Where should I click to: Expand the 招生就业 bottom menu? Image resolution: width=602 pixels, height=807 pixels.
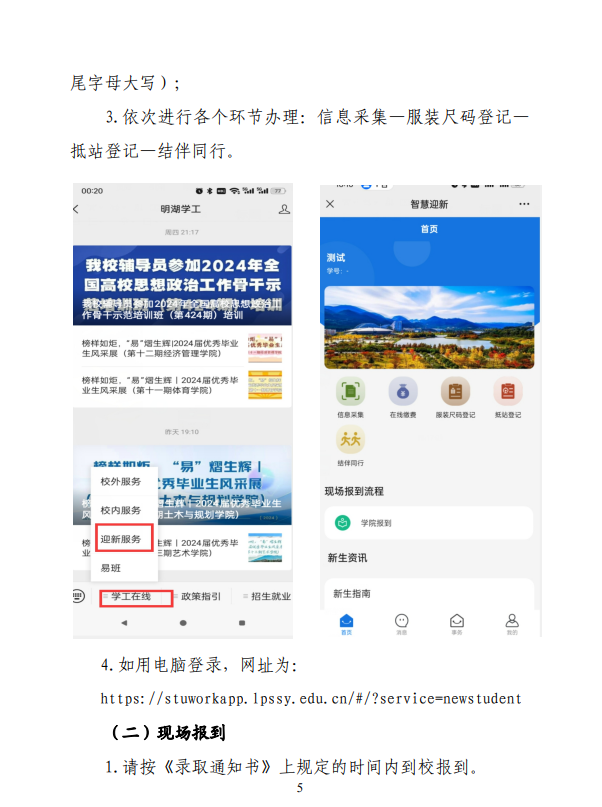pyautogui.click(x=268, y=597)
